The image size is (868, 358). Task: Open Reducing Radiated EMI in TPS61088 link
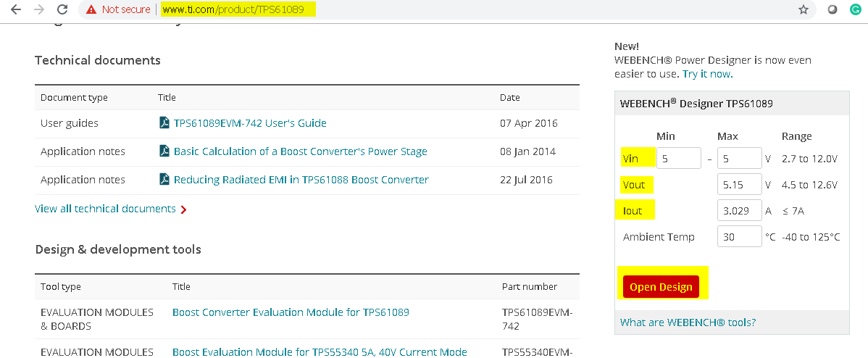tap(301, 179)
